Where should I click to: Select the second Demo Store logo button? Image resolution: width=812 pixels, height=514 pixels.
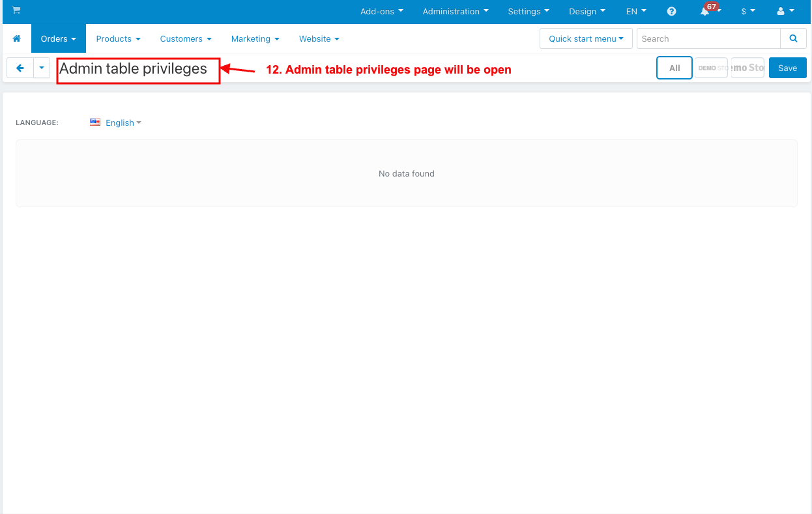[747, 68]
